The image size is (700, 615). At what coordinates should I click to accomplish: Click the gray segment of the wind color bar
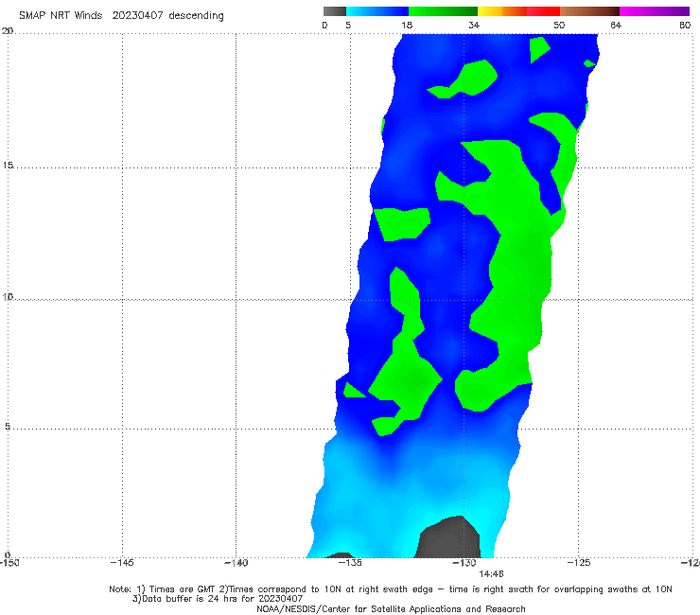pyautogui.click(x=335, y=11)
